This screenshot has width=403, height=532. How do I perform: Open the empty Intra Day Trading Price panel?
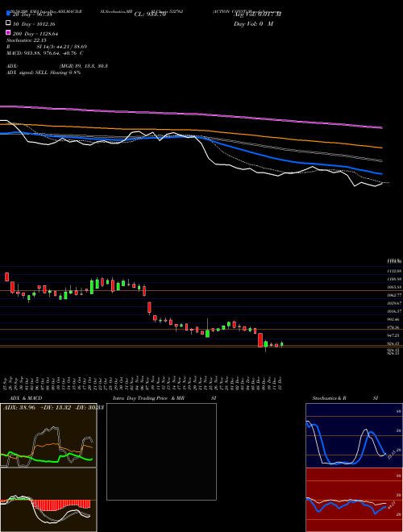[161, 451]
